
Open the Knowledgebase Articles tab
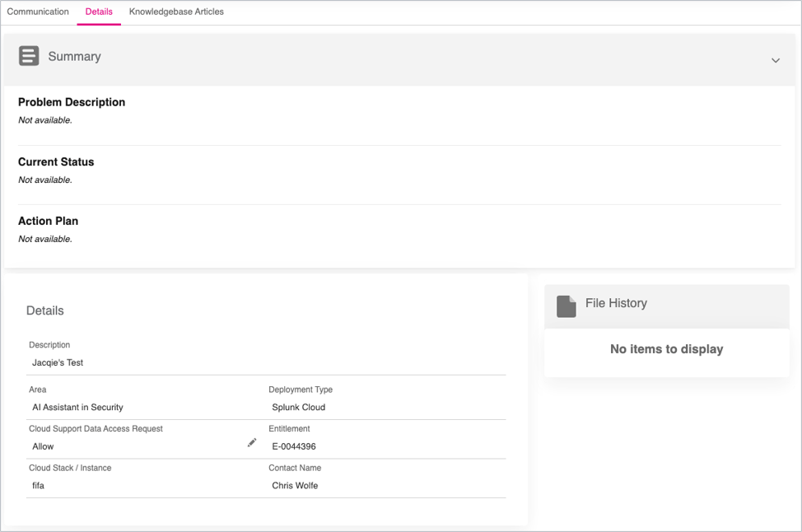(176, 12)
